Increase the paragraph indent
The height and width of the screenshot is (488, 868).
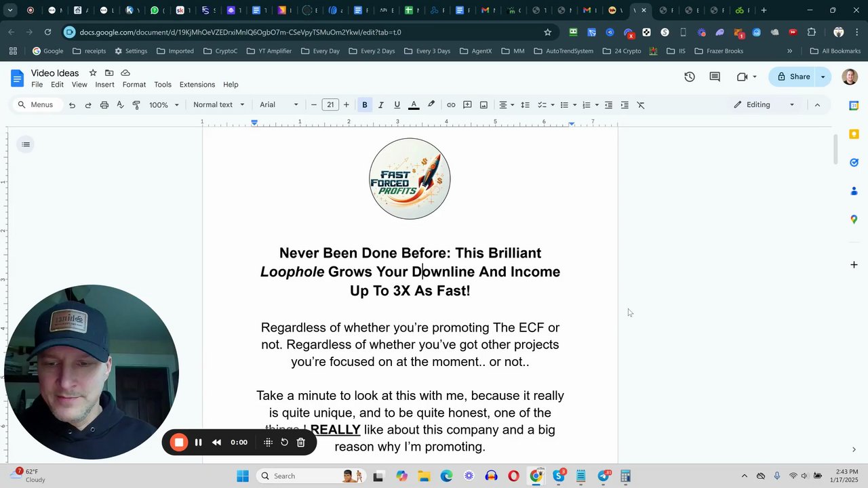click(625, 105)
